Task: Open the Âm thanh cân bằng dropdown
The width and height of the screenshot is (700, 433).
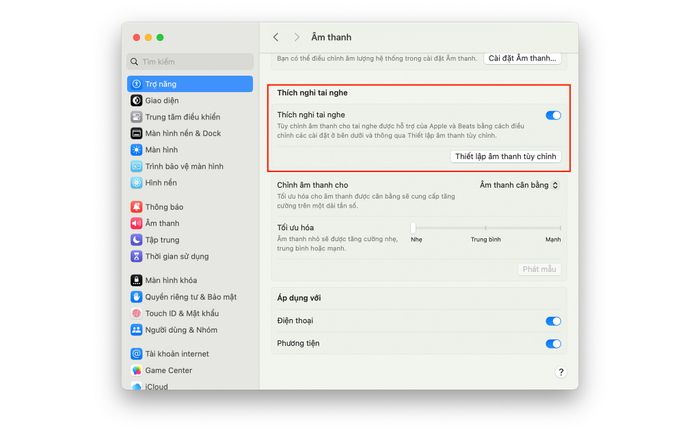Action: click(x=519, y=185)
